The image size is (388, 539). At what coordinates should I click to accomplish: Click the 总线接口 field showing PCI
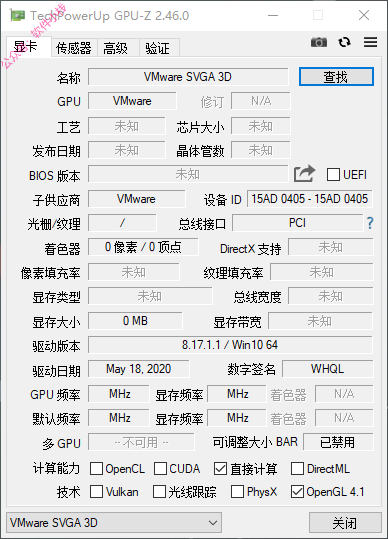[x=298, y=223]
